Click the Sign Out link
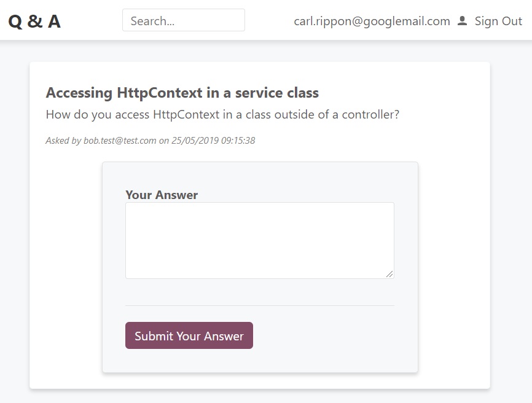 click(x=498, y=21)
